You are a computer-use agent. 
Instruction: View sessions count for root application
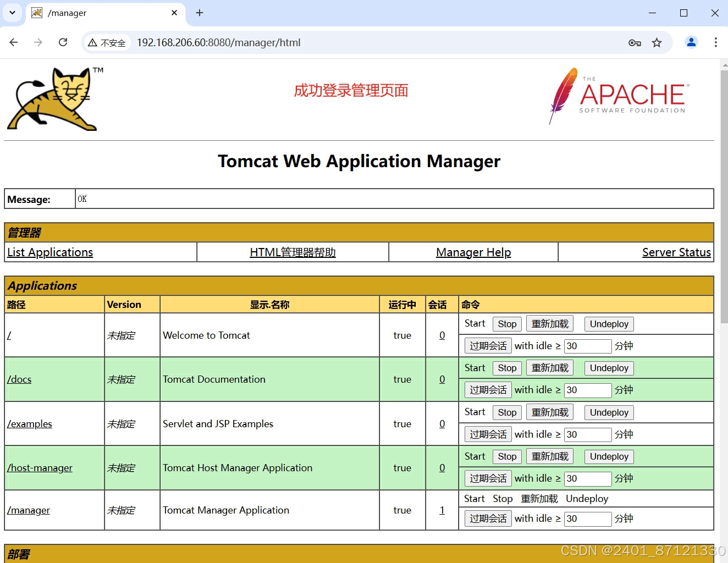point(442,335)
